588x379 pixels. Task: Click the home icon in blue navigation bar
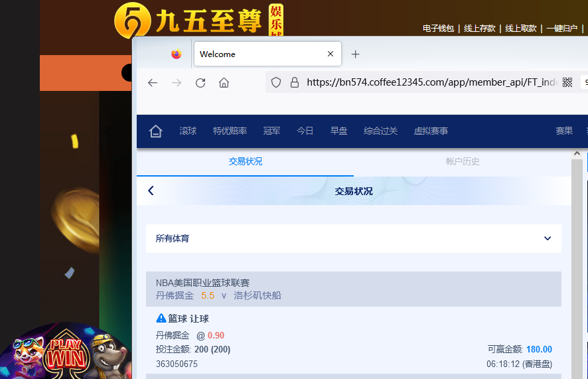156,131
